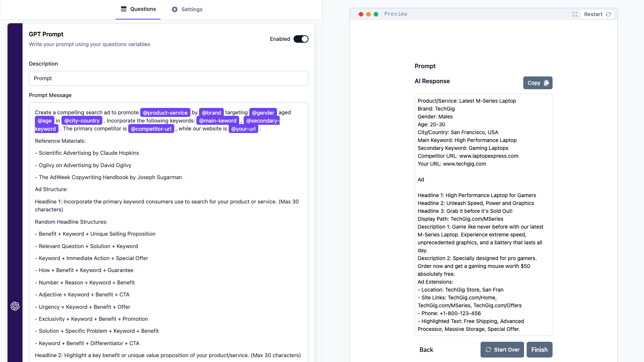The width and height of the screenshot is (644, 362).
Task: Click the Description input field
Action: (169, 78)
